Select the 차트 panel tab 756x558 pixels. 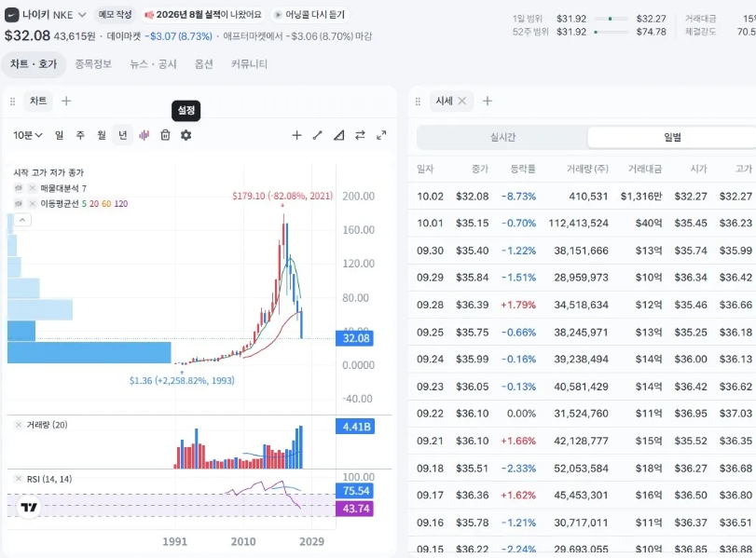coord(38,101)
